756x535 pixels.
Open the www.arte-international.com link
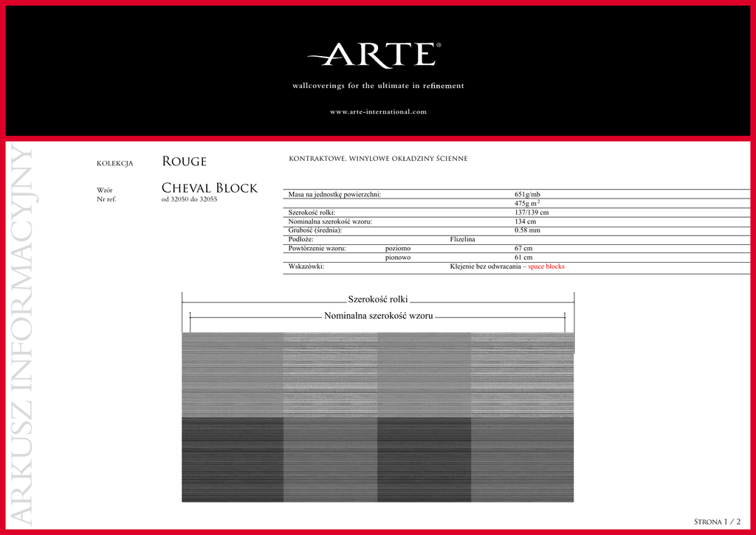378,112
